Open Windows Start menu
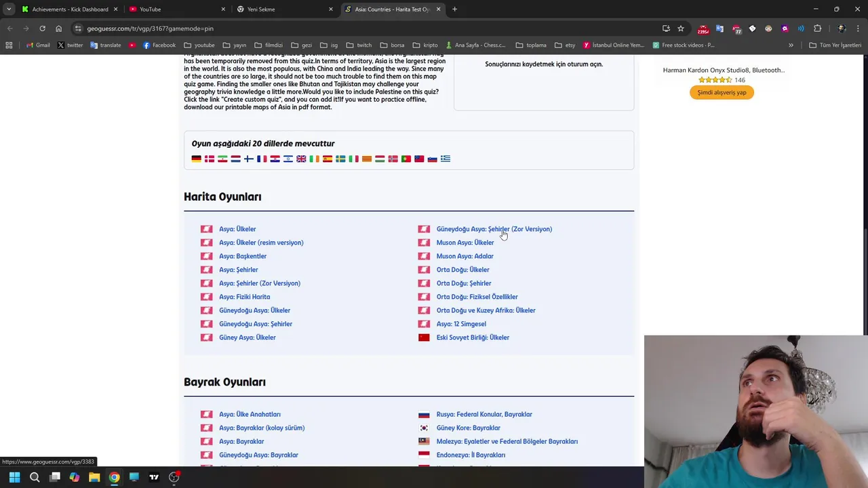The image size is (868, 488). 14,477
